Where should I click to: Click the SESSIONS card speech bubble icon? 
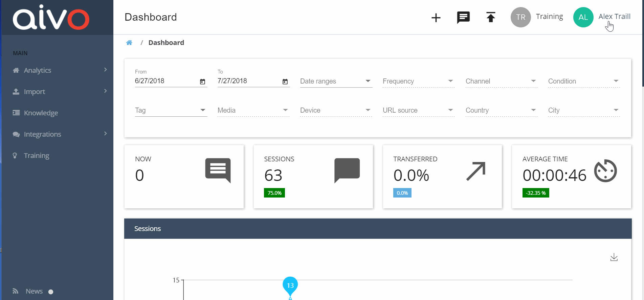click(x=347, y=170)
